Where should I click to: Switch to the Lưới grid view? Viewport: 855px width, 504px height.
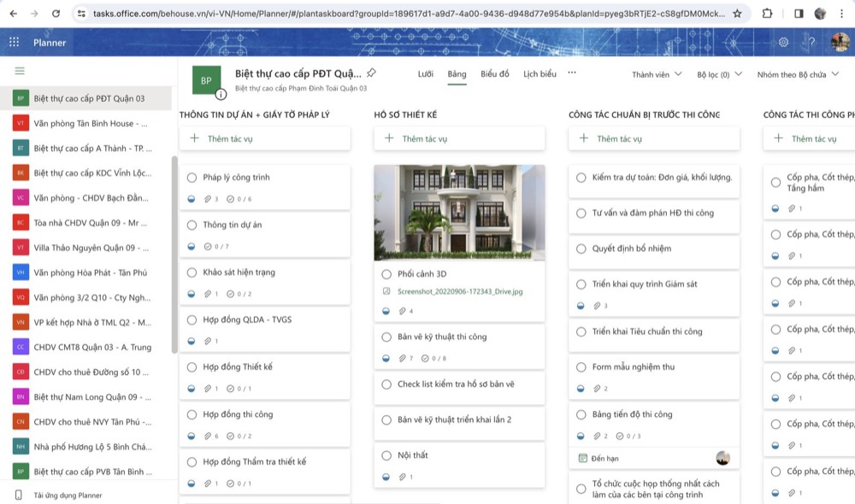coord(425,73)
